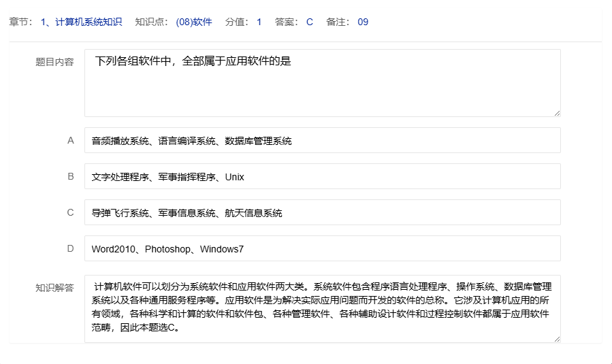Viewport: 612px width, 364px height.
Task: Click option C input with 导弹飞行系统
Action: click(x=322, y=213)
